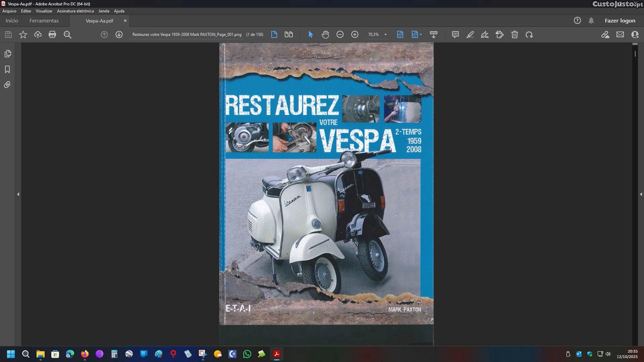Screen dimensions: 644x362
Task: Expand the right tools pane arrow
Action: coord(641,195)
